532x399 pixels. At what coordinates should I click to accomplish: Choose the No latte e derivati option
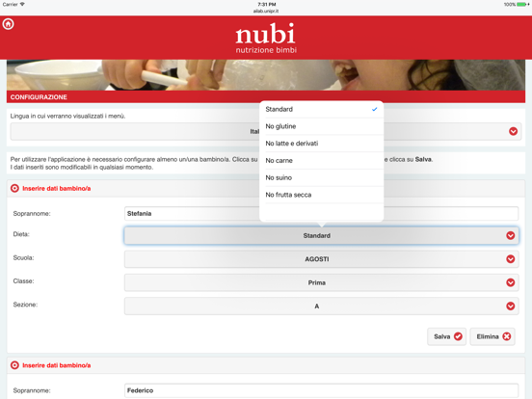(x=321, y=144)
